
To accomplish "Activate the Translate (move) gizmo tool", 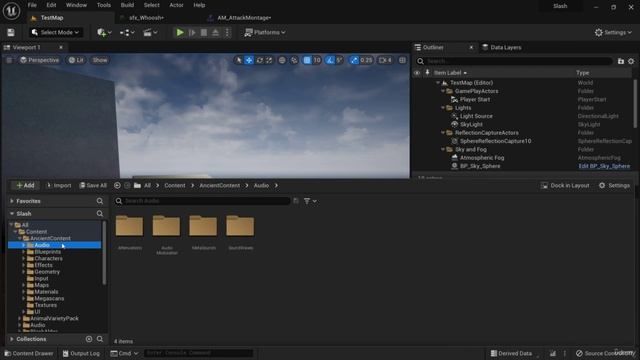I will click(249, 60).
